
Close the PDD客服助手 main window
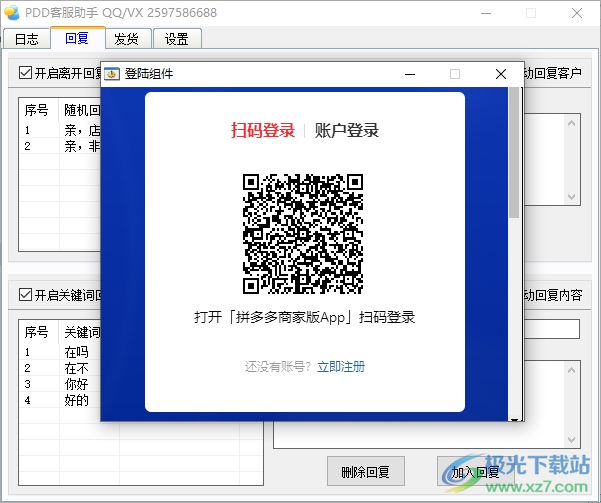[576, 13]
